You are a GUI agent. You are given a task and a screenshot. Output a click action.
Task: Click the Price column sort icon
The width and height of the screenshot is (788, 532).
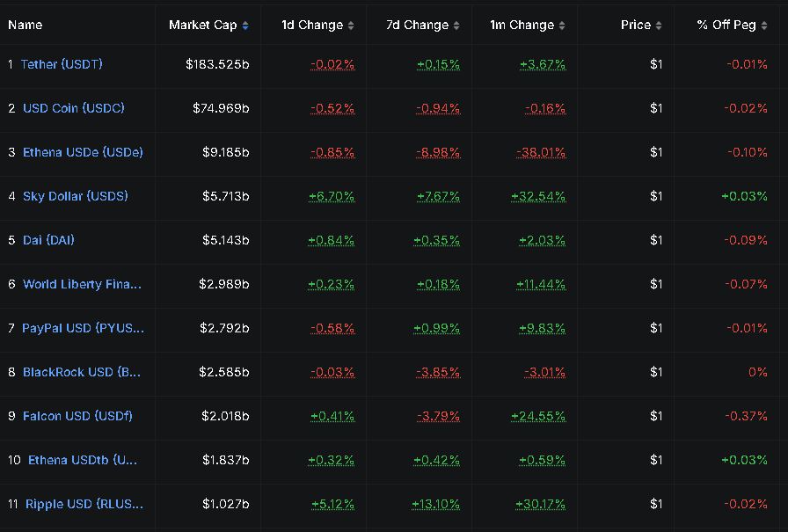[659, 26]
